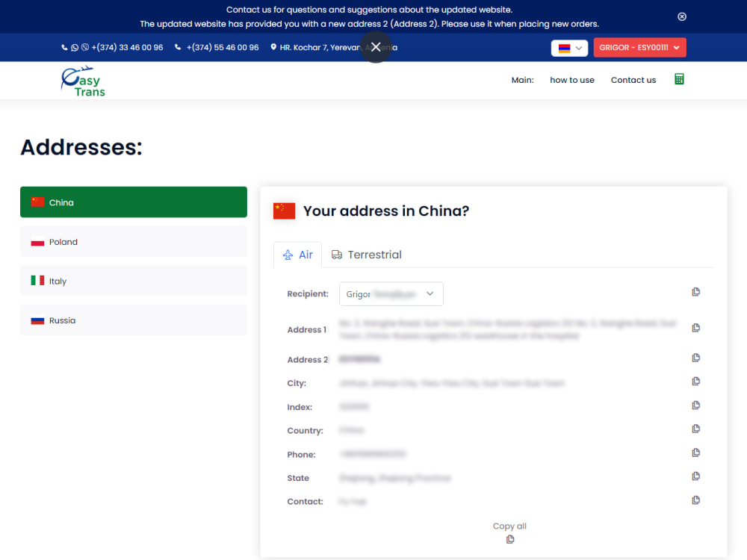Open the language flag dropdown

tap(569, 48)
